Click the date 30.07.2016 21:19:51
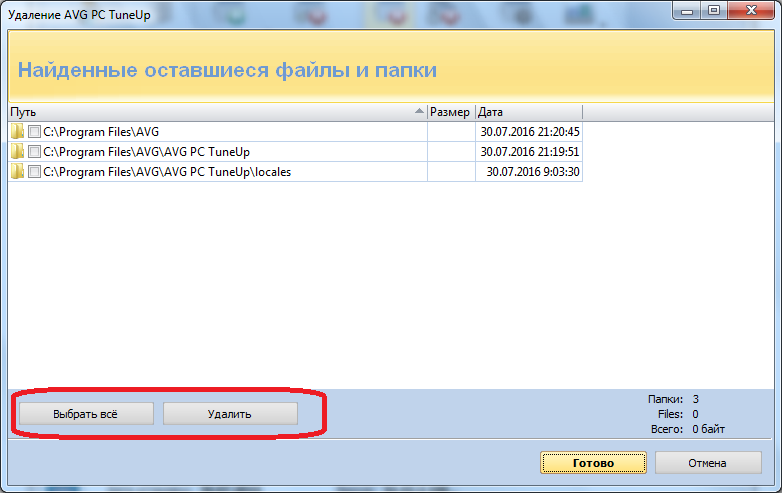The image size is (782, 493). tap(530, 152)
